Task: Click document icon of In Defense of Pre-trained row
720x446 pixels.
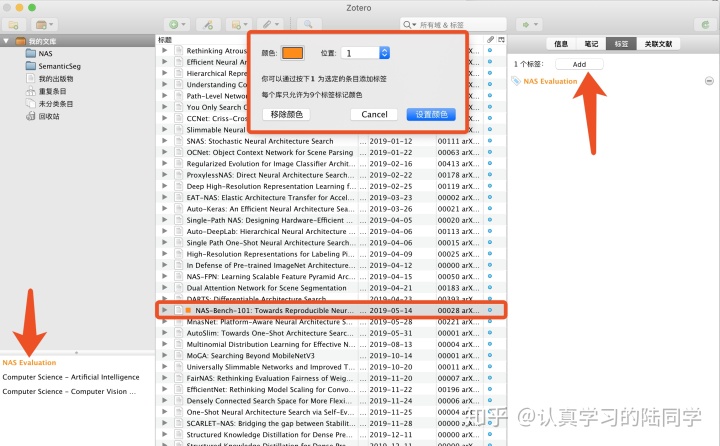Action: point(178,265)
